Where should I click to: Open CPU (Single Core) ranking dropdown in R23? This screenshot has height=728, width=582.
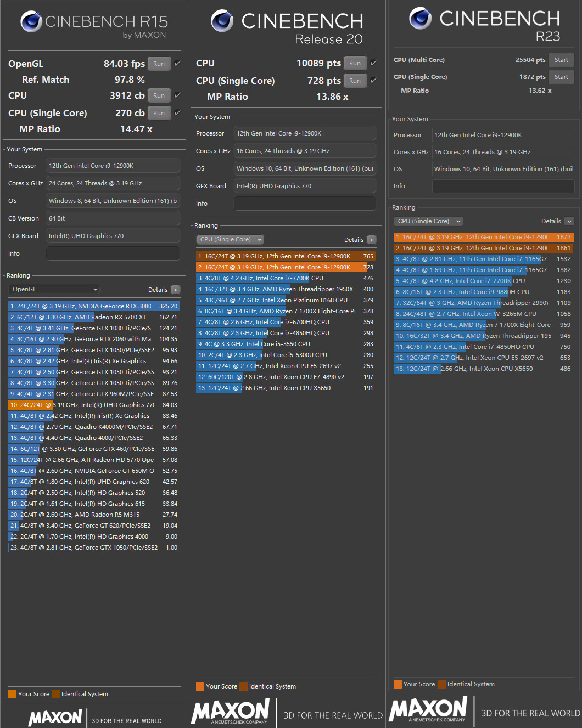428,221
